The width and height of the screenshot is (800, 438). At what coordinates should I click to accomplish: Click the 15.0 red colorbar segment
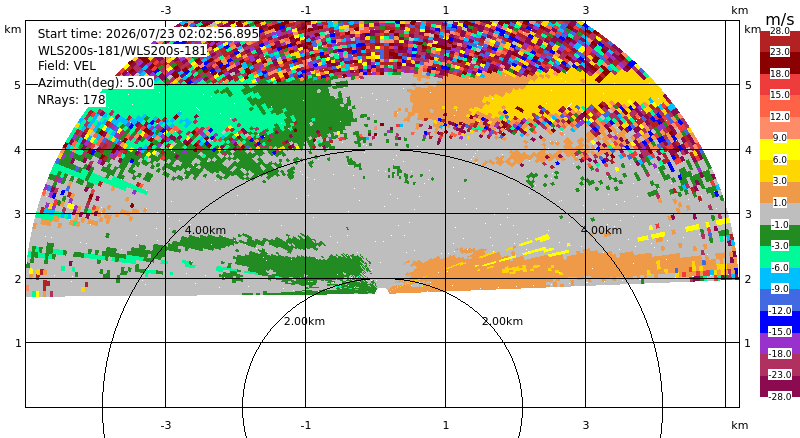[780, 85]
